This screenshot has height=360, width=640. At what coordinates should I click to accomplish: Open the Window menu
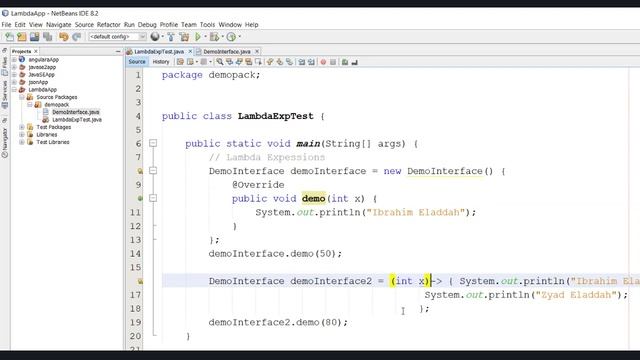(x=230, y=24)
